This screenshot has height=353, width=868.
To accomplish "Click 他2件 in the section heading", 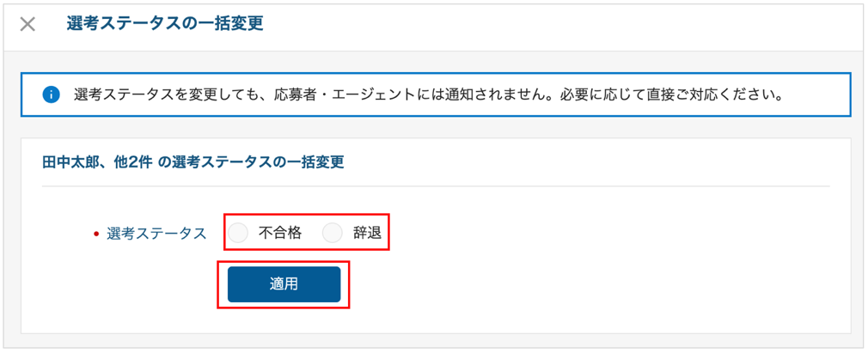I will pos(132,162).
